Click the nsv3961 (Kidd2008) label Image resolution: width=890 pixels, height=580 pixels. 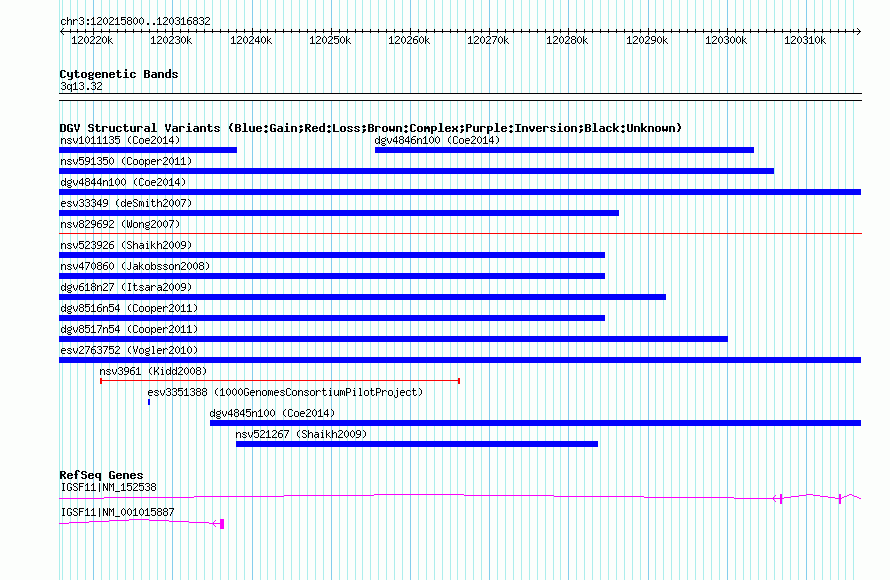pos(153,371)
